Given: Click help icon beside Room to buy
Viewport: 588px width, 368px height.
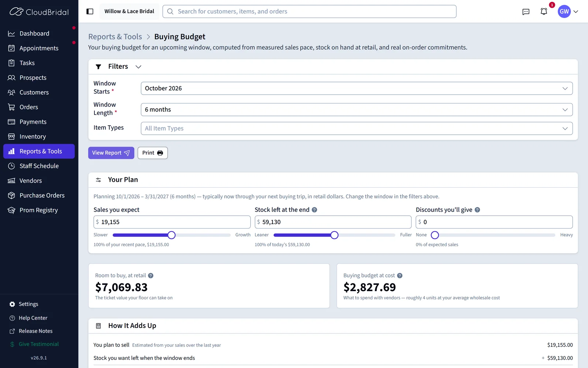Looking at the screenshot, I should click(x=151, y=276).
